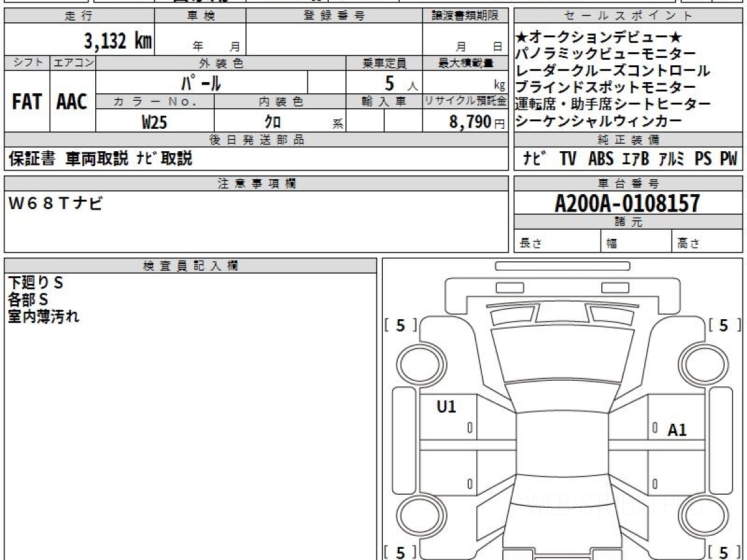Select the シーケンシャルウィンカー line
This screenshot has height=560, width=747.
(599, 121)
